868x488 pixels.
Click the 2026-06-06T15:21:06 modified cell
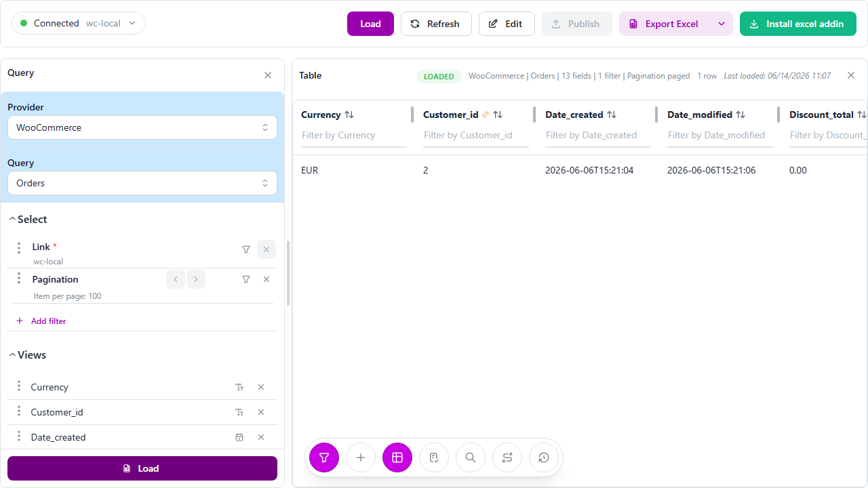[711, 170]
